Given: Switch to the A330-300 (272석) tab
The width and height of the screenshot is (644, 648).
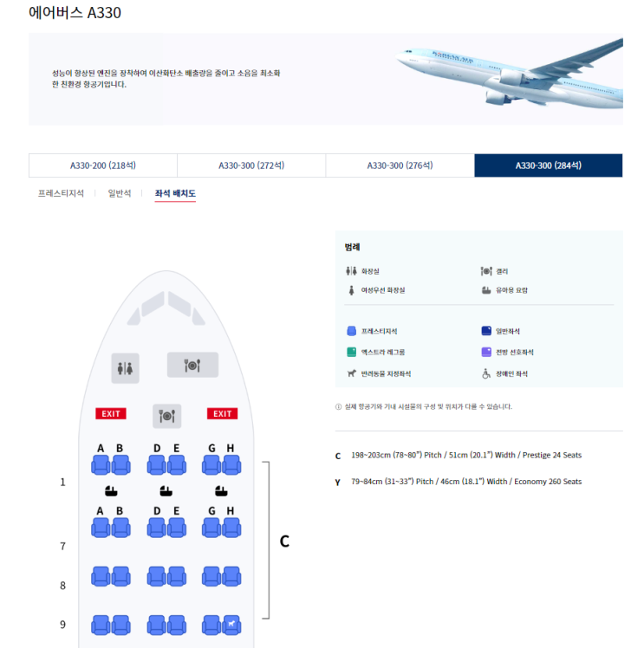Looking at the screenshot, I should point(251,165).
